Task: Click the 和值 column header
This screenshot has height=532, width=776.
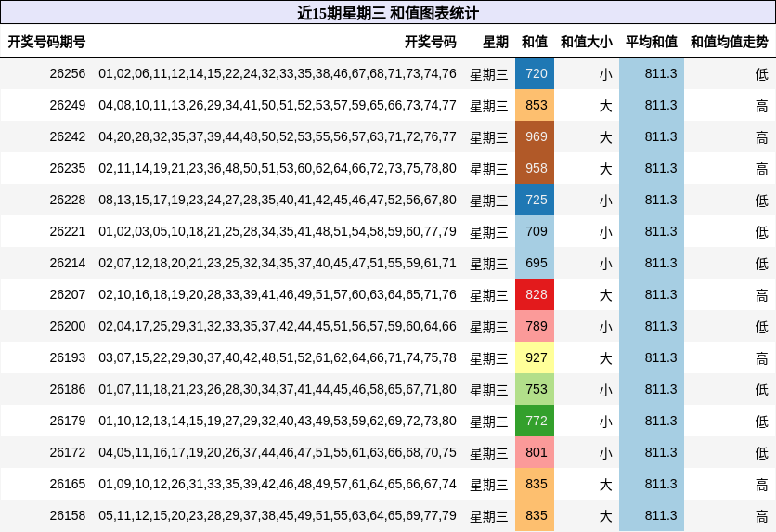Action: tap(535, 42)
